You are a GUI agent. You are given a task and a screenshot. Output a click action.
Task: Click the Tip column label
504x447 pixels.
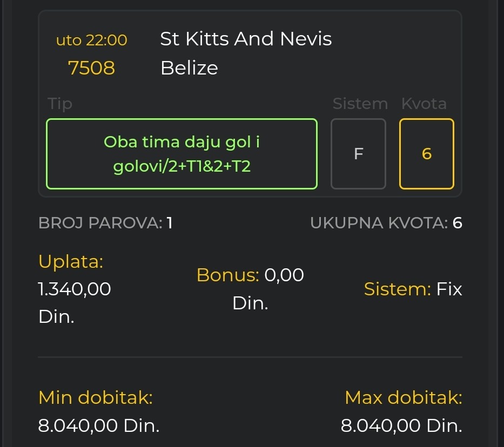click(x=59, y=104)
